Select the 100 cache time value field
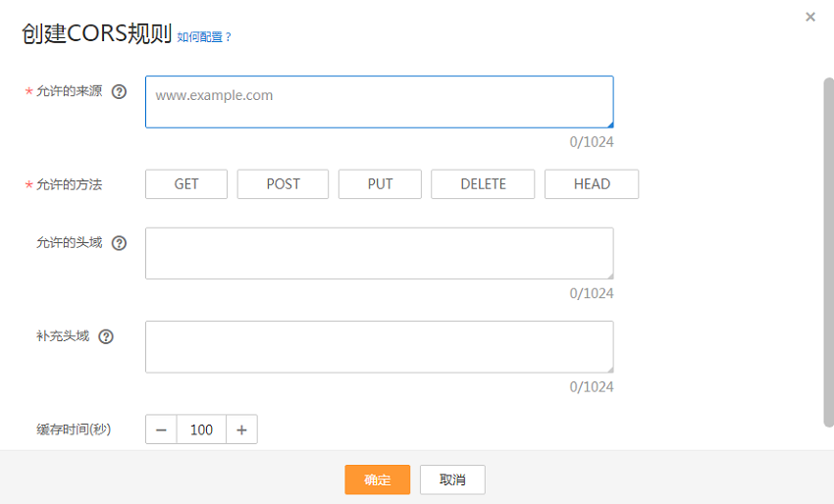 coord(201,429)
